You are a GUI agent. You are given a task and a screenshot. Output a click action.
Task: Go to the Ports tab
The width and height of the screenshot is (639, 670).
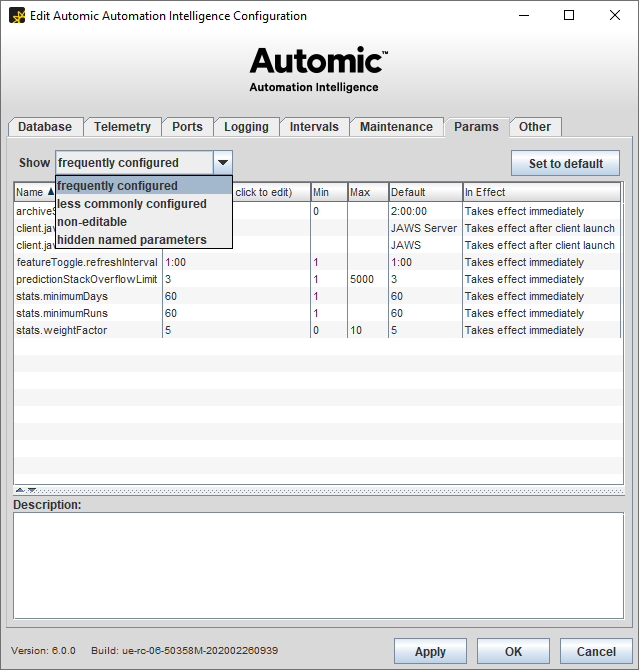click(x=187, y=127)
